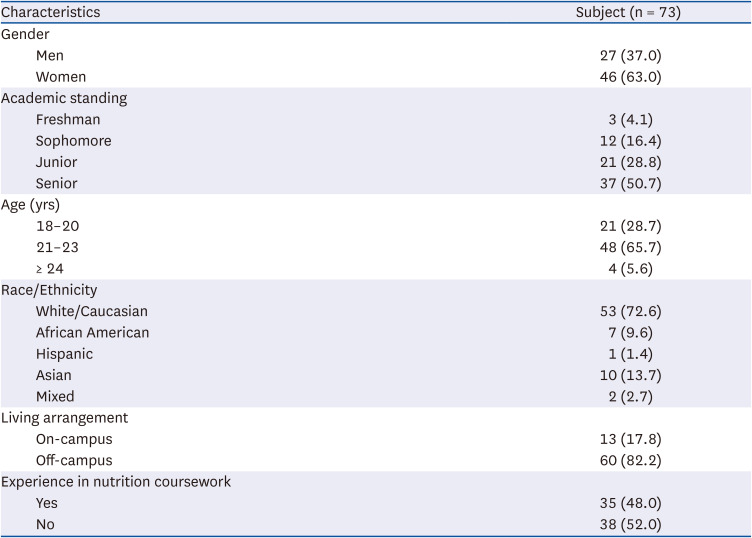Select the Academic standing category row
Image resolution: width=752 pixels, height=538 pixels.
[x=64, y=98]
